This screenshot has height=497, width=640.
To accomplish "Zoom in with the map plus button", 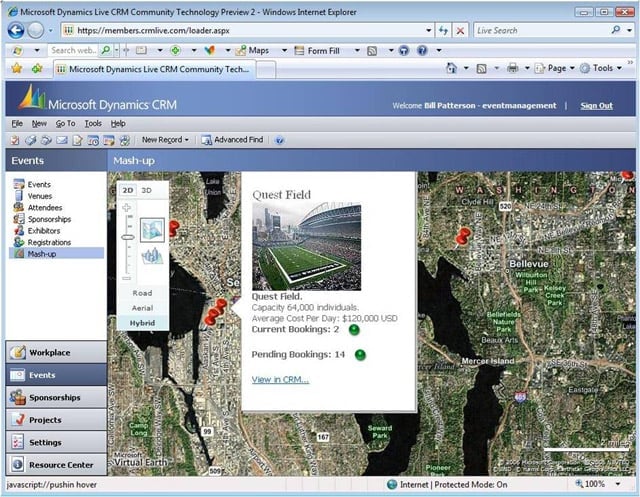I will coord(127,208).
